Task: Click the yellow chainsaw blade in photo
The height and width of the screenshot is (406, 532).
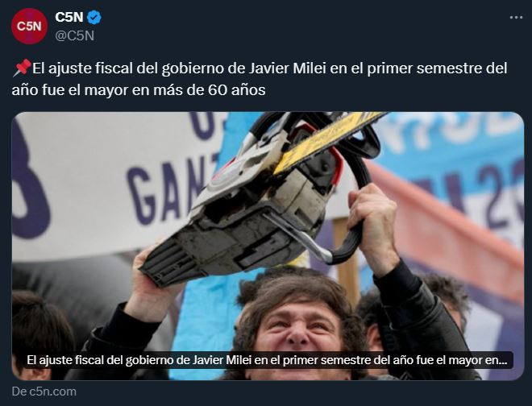Action: pos(329,141)
